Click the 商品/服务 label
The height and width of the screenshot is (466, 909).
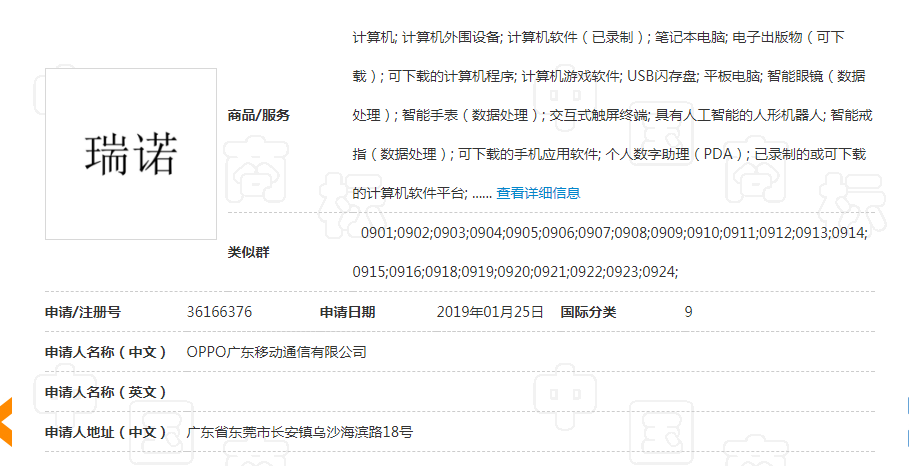click(x=259, y=115)
